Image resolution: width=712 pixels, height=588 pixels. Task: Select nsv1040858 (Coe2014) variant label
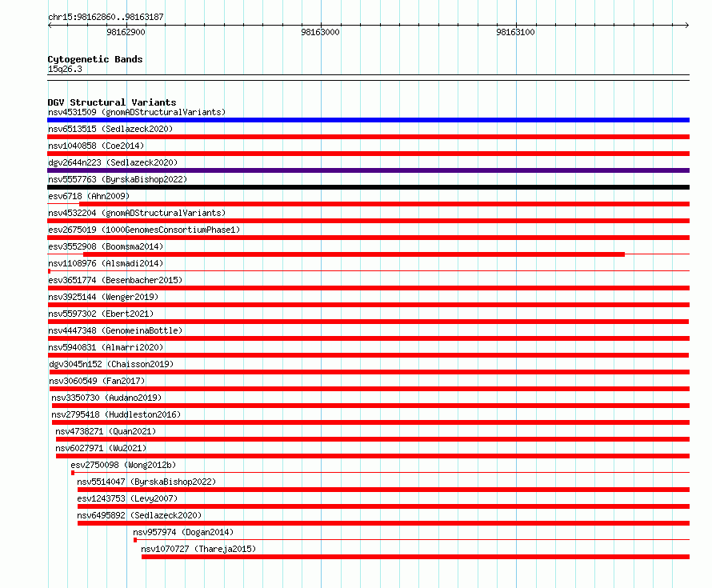click(x=96, y=146)
